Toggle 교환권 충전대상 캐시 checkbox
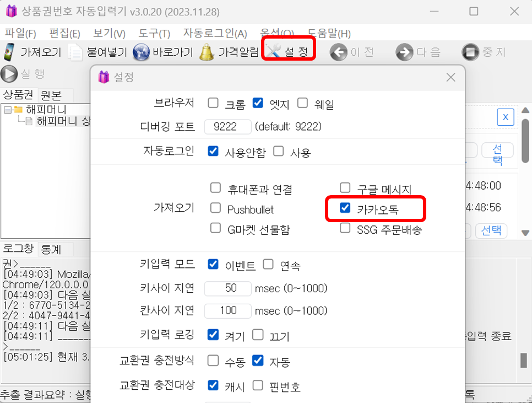Viewport: 532px width, 403px height. (x=213, y=385)
